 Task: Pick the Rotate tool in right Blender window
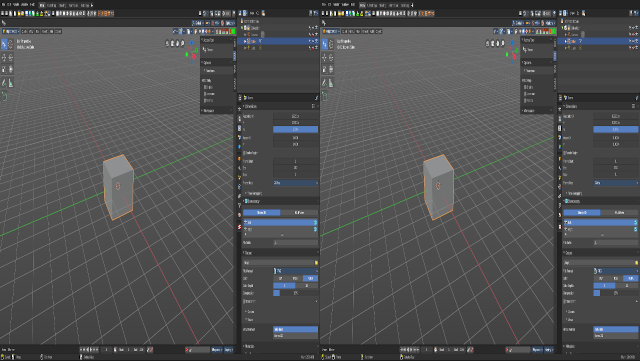click(x=331, y=58)
